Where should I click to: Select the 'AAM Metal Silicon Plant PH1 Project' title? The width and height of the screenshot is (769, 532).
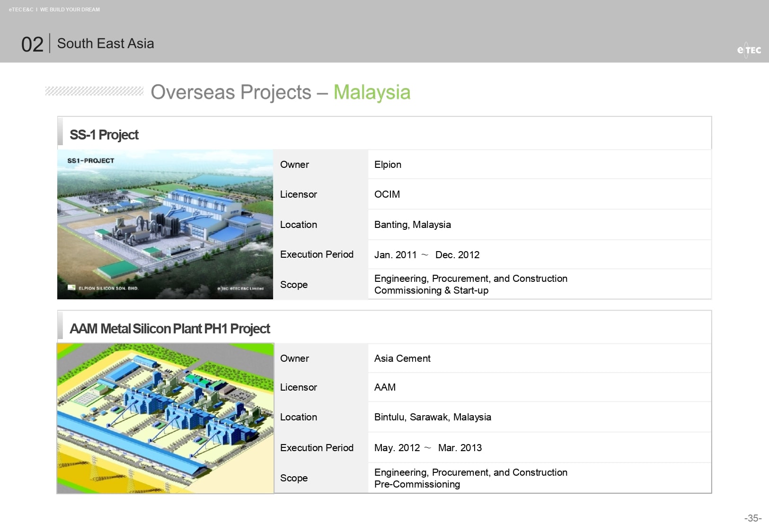[170, 329]
